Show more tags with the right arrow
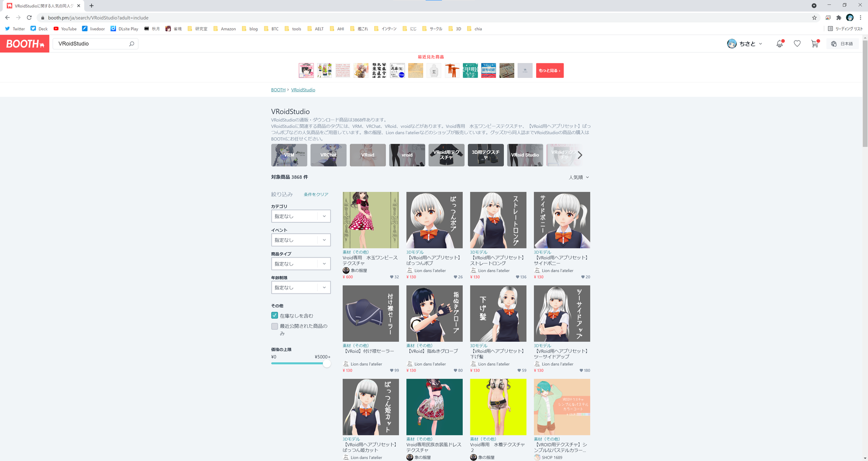Image resolution: width=868 pixels, height=461 pixels. 580,155
